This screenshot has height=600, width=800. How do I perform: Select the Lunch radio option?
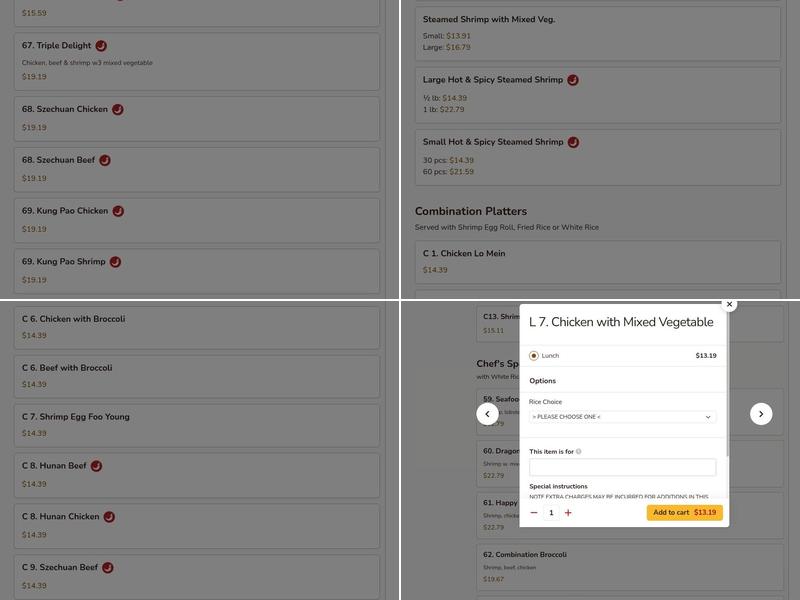(534, 356)
